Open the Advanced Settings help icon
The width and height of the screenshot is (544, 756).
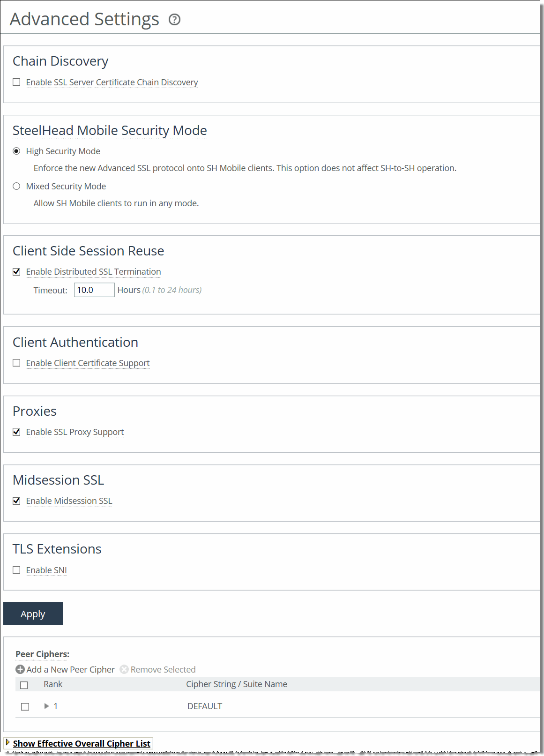[x=175, y=20]
